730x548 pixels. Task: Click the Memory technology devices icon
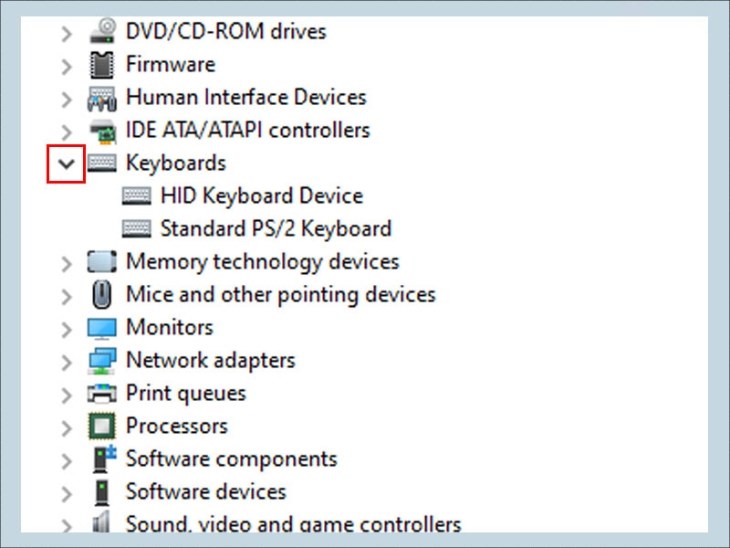[101, 262]
